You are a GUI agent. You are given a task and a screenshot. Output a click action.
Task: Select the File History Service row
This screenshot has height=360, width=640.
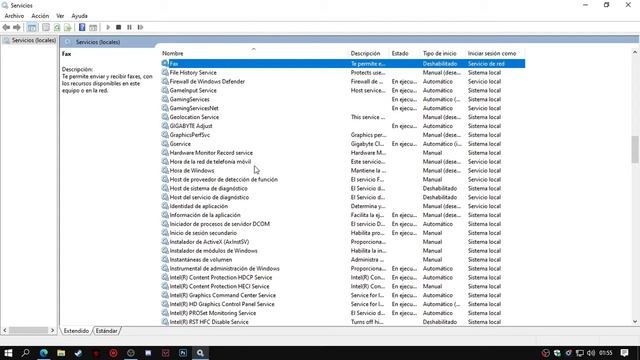tap(343, 73)
